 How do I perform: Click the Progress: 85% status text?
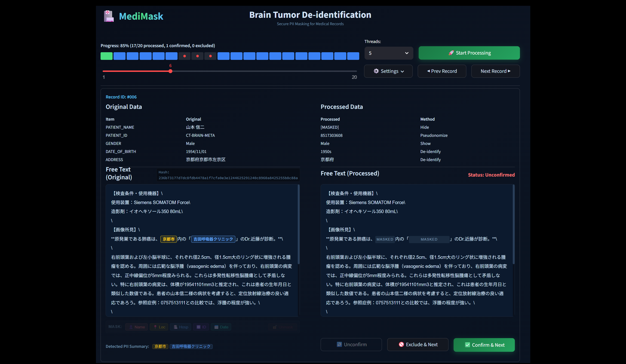coord(158,46)
